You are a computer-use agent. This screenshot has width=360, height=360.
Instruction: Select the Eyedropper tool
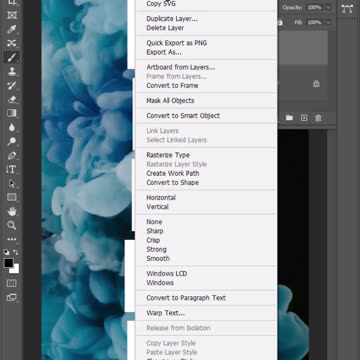12,29
